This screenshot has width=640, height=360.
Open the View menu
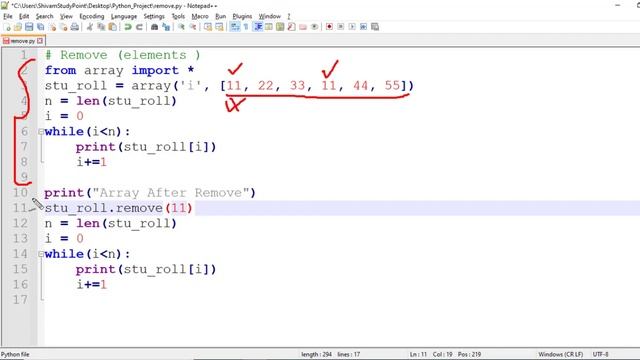[x=66, y=16]
